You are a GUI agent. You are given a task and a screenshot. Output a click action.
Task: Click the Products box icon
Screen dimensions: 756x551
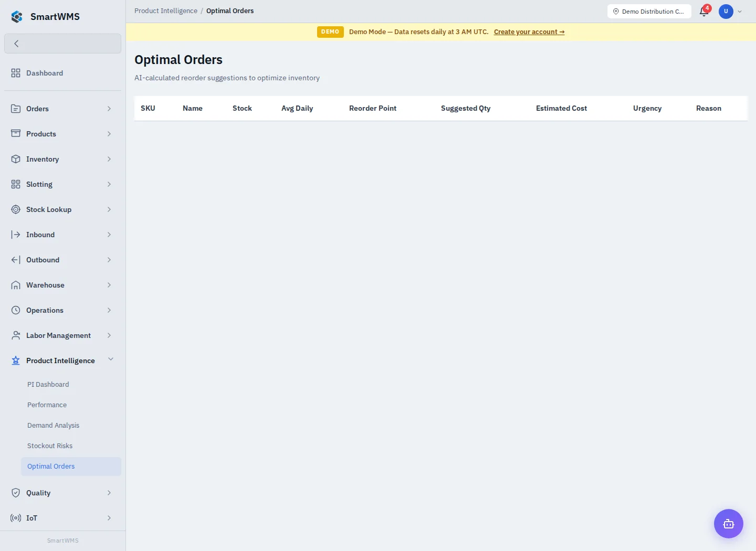tap(16, 134)
